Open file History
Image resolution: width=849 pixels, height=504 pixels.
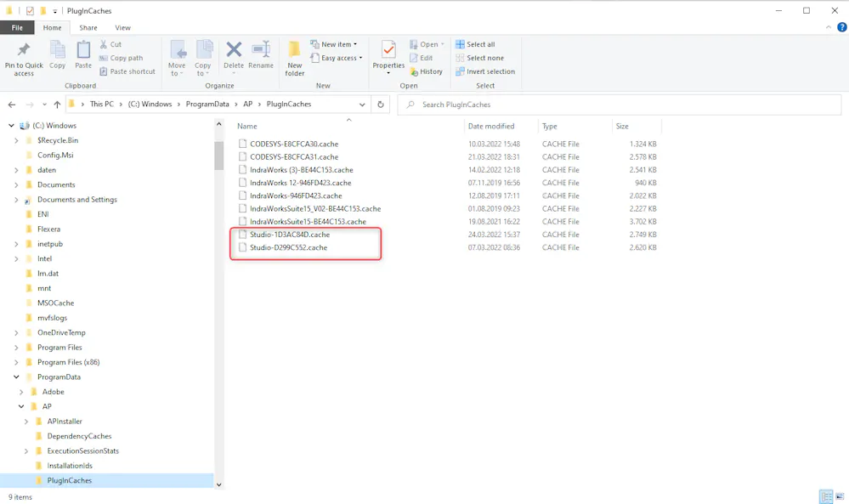(x=426, y=71)
